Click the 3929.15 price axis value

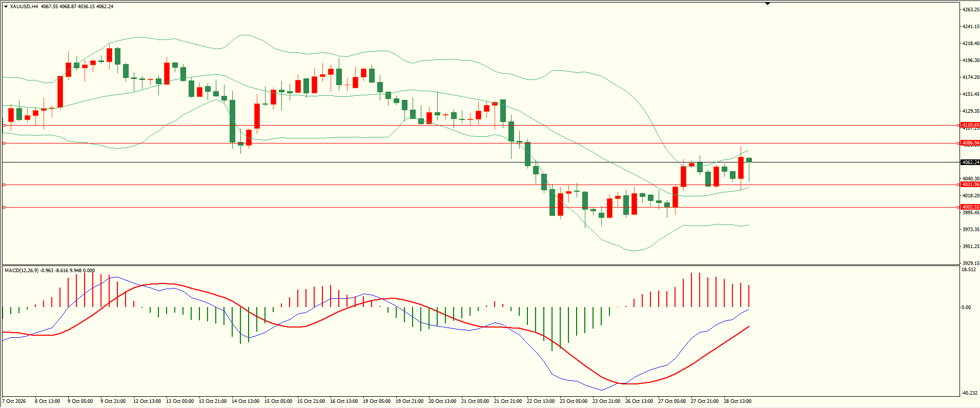click(x=971, y=263)
